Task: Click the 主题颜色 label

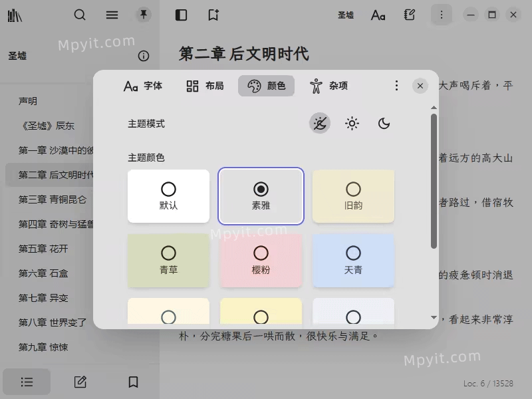Action: (x=146, y=158)
